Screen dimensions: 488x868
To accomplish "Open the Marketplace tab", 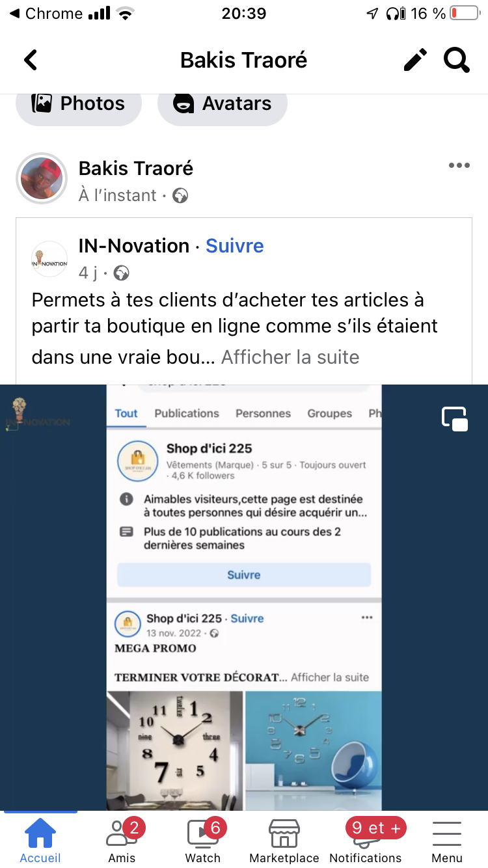I will point(284,840).
